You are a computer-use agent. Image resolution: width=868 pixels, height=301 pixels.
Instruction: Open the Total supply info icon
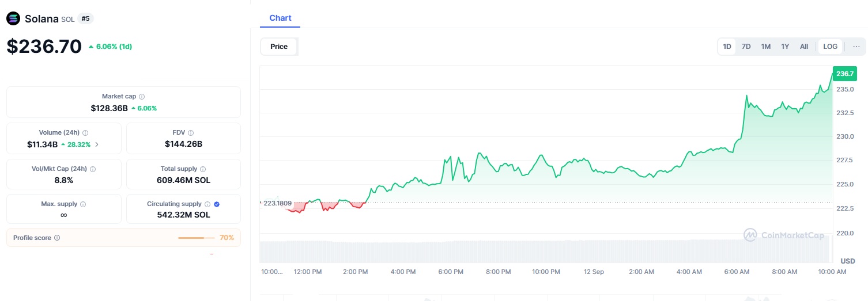(x=203, y=169)
